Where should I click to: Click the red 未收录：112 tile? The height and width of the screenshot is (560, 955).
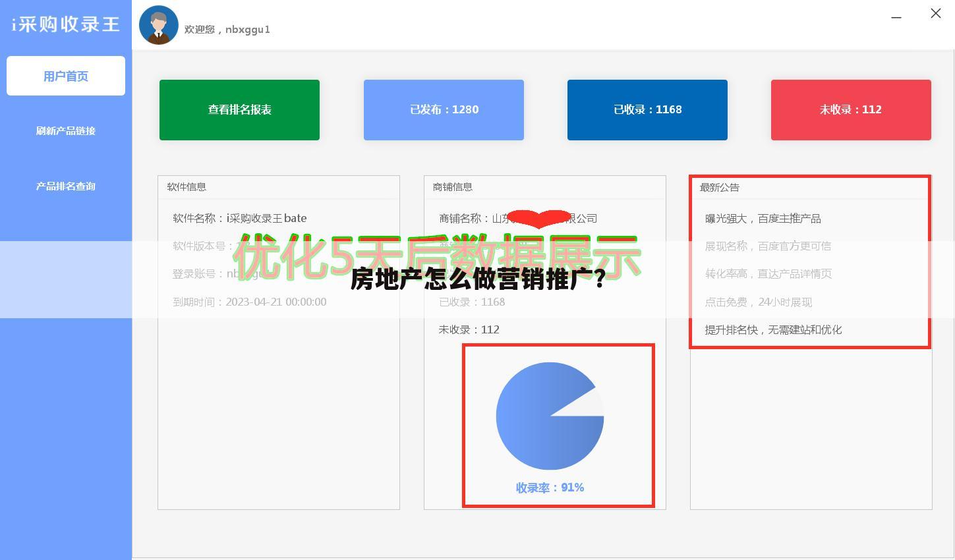(x=851, y=110)
